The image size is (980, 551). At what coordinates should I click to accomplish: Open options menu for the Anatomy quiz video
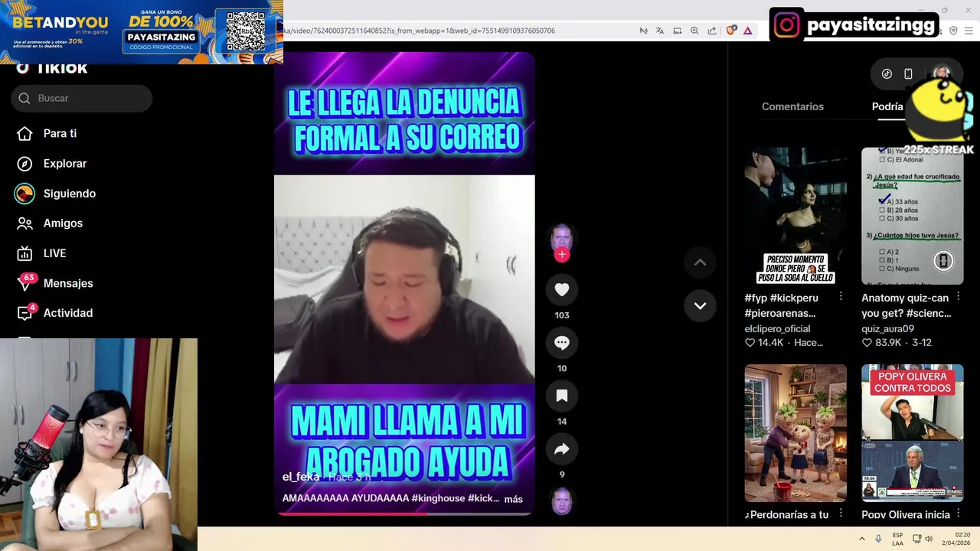click(x=958, y=296)
